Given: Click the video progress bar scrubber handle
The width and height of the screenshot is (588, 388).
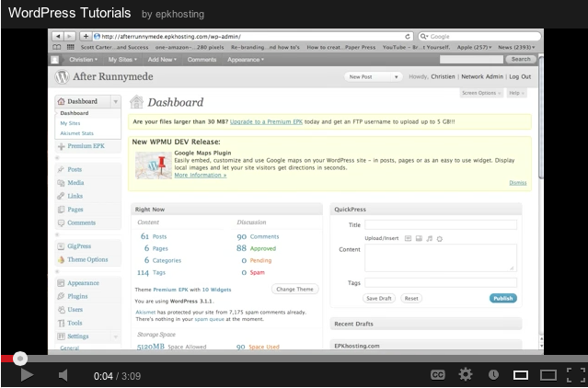Looking at the screenshot, I should (20, 359).
